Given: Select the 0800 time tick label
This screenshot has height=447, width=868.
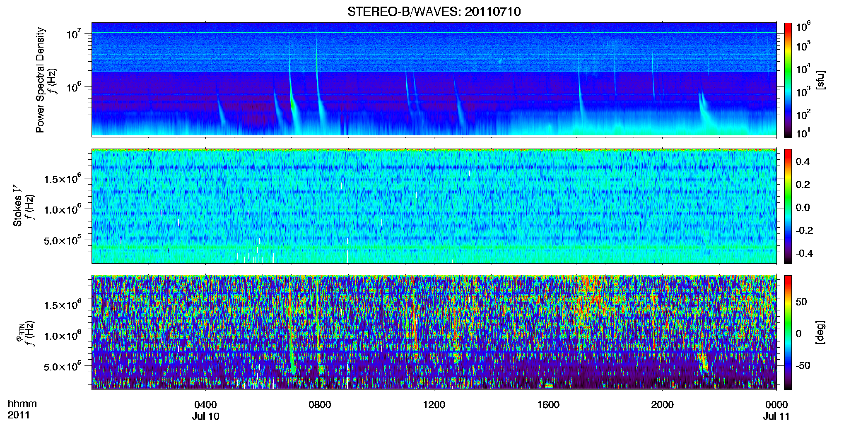Looking at the screenshot, I should click(320, 405).
